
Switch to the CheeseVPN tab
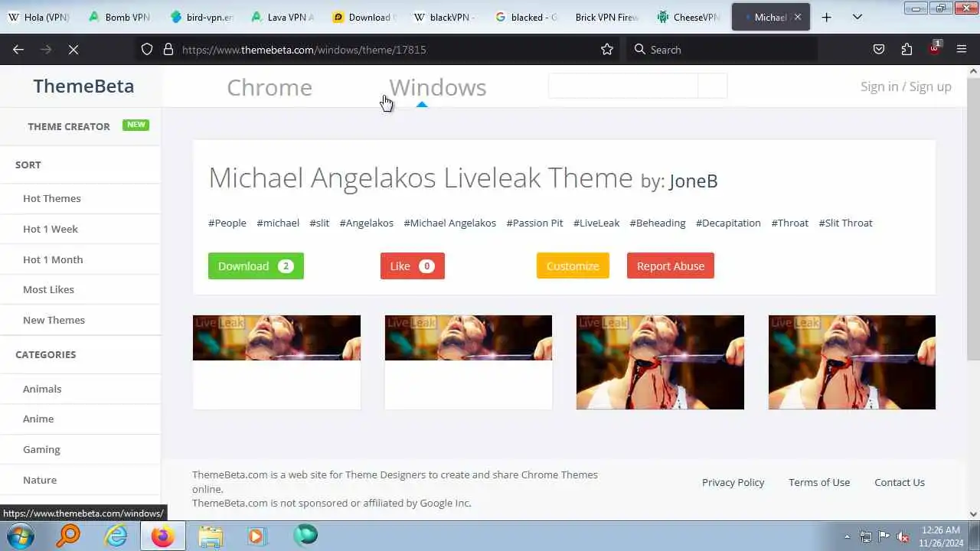click(x=689, y=17)
